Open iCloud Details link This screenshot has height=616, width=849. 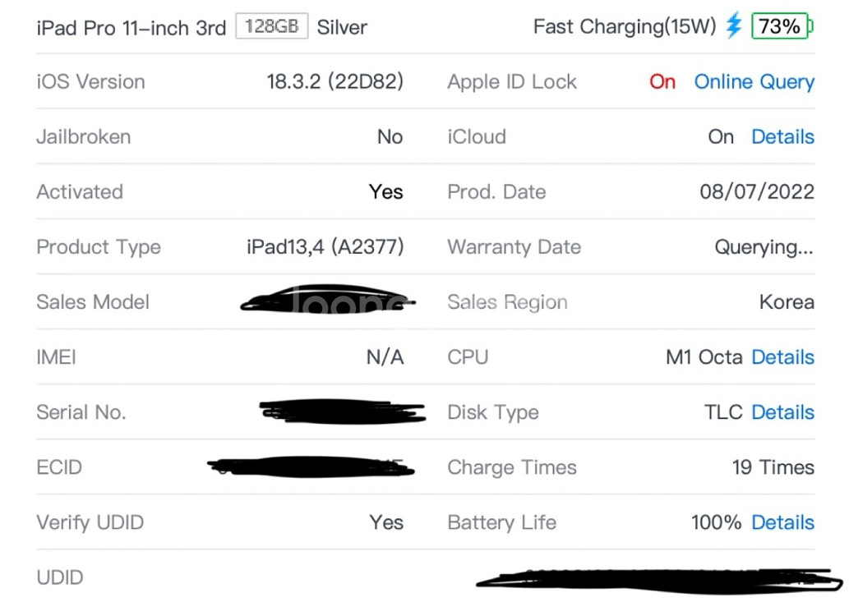(783, 137)
